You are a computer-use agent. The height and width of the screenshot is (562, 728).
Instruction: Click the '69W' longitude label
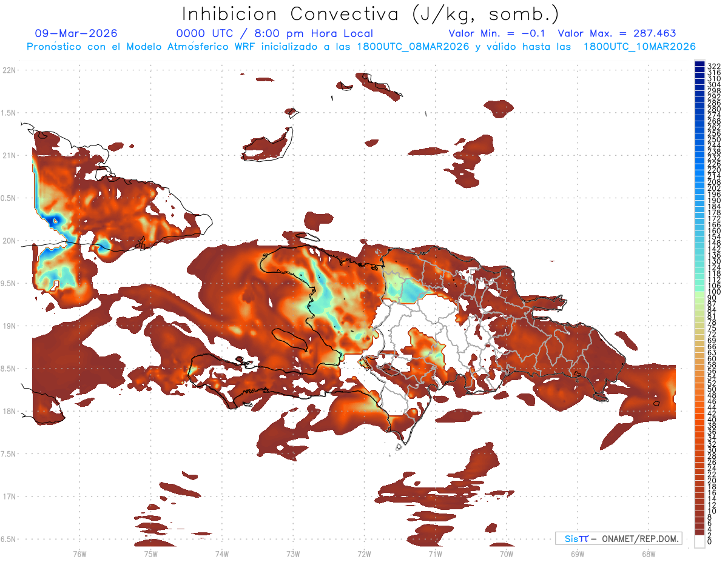tap(577, 554)
